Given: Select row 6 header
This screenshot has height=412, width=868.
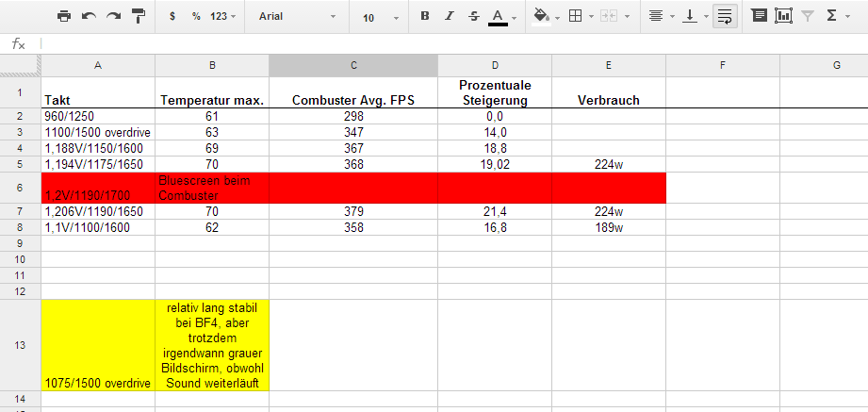Looking at the screenshot, I should pyautogui.click(x=21, y=188).
